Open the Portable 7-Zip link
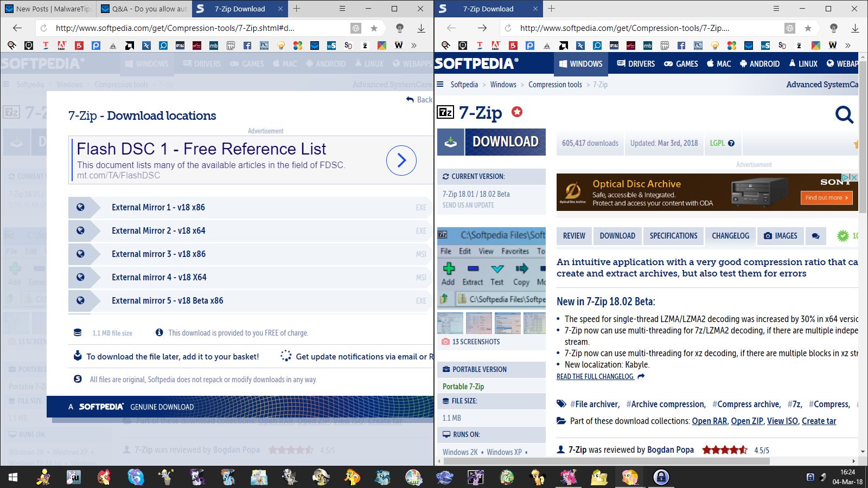868x488 pixels. (463, 387)
